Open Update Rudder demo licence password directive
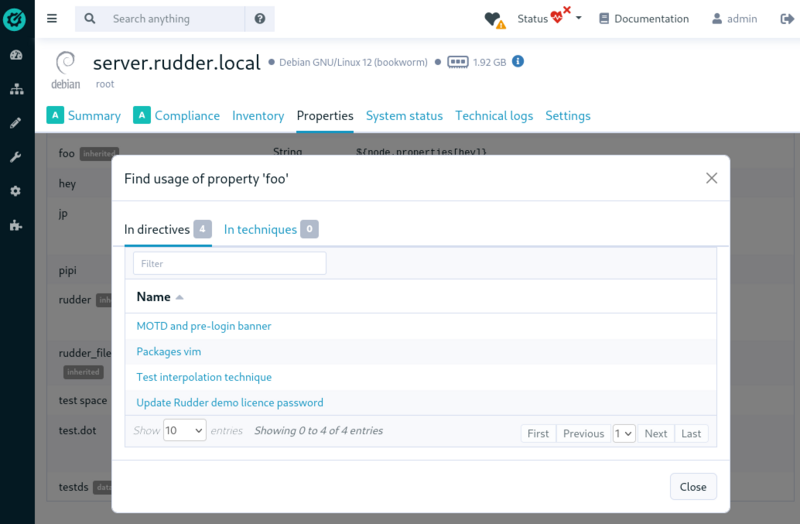This screenshot has width=800, height=524. click(230, 403)
